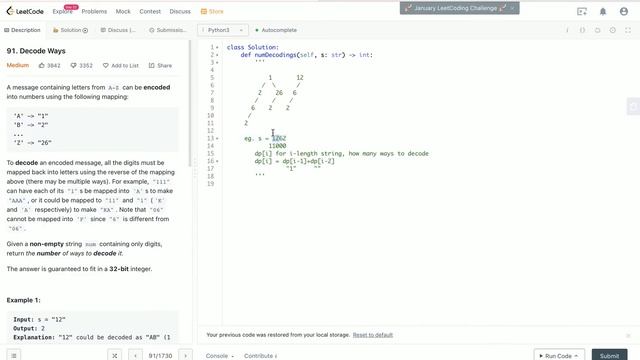Toggle the Autocomplete option
Viewport: 640px width, 360px height.
pyautogui.click(x=276, y=30)
